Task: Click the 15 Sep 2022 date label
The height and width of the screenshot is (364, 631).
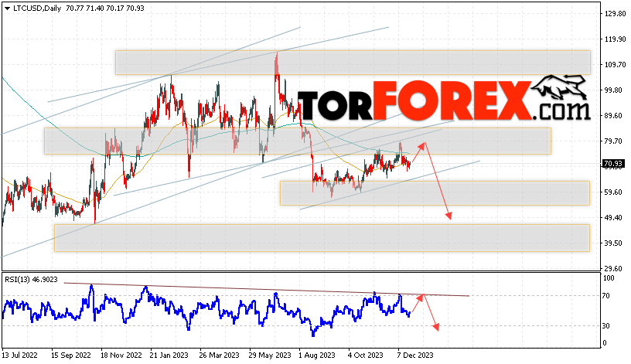Action: tap(71, 355)
